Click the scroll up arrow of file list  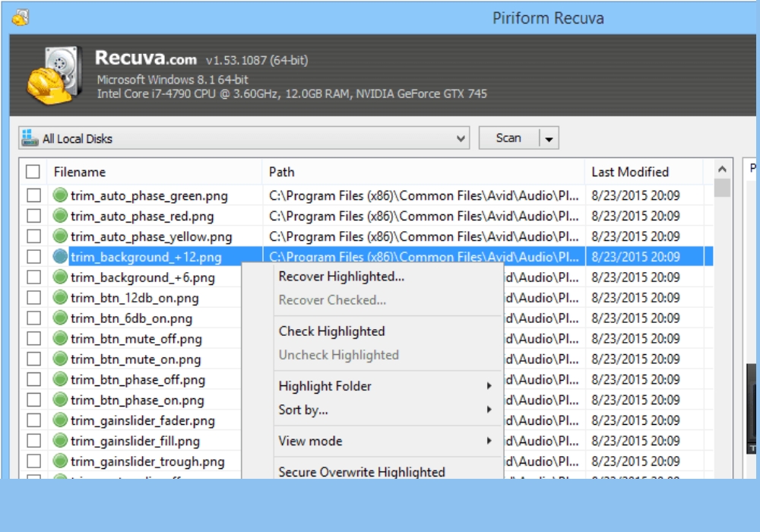(722, 169)
